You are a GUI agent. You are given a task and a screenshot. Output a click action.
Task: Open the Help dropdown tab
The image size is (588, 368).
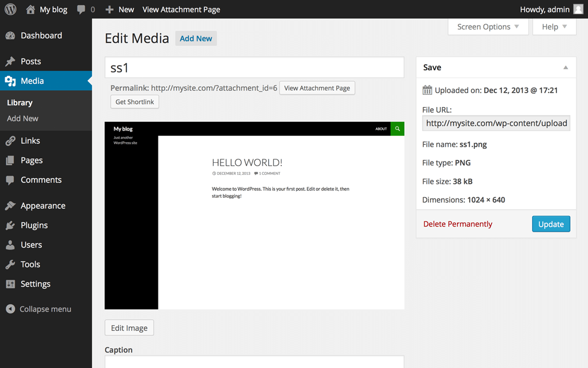[554, 26]
